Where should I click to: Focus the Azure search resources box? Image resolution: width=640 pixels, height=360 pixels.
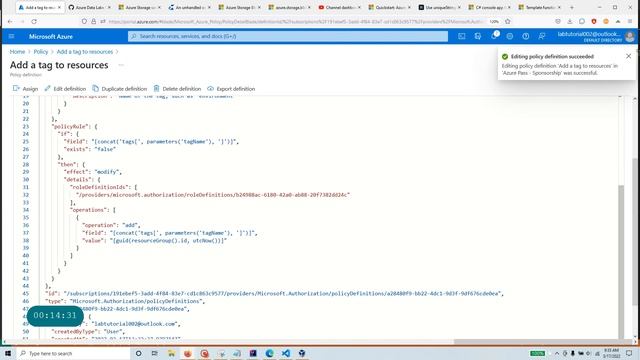(288, 36)
